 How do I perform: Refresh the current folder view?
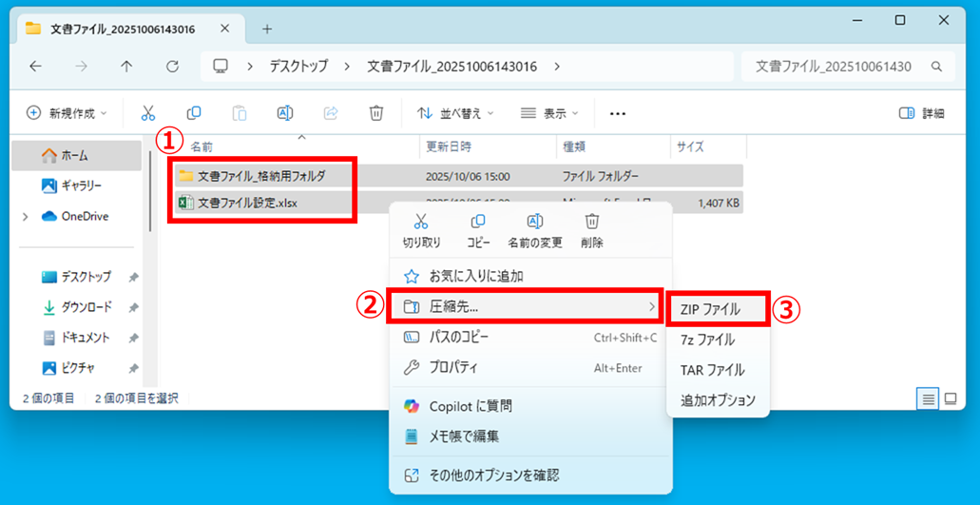172,67
